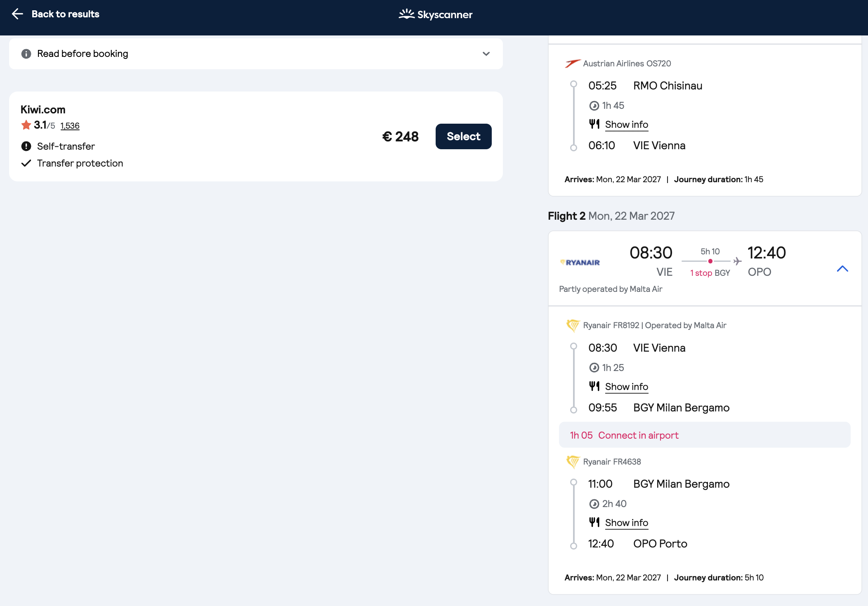Click the Austrian Airlines OS720 flight label
Screen dimensions: 868x606
(x=627, y=63)
